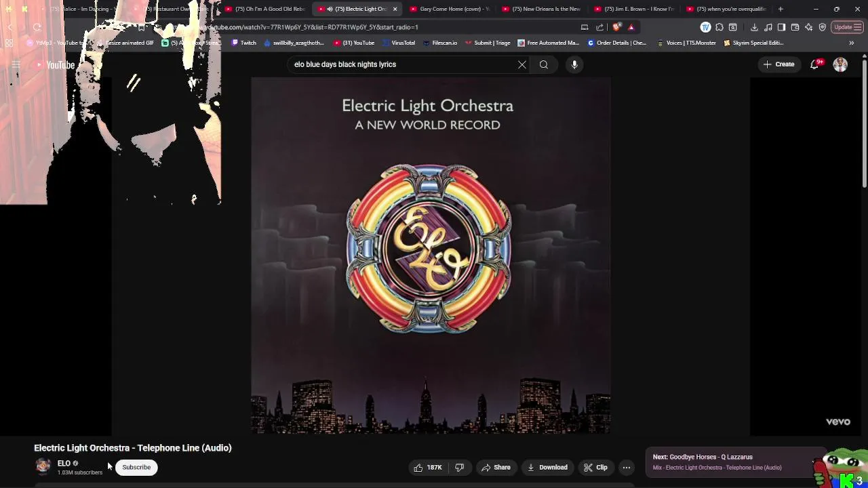Click the Brave Shields lion icon
Screen dimensions: 868x488
coord(616,27)
